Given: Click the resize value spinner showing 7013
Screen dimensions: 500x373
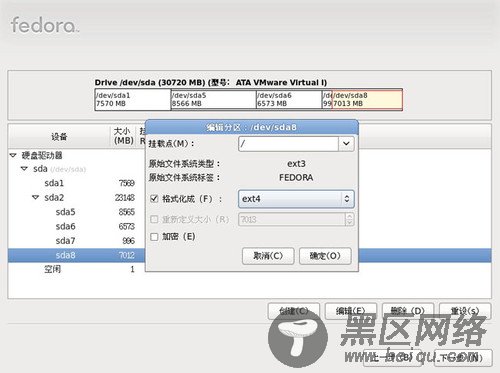Looking at the screenshot, I should 296,219.
